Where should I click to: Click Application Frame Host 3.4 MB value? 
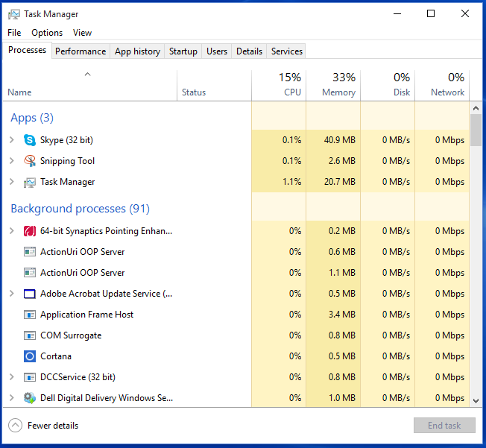(x=342, y=315)
